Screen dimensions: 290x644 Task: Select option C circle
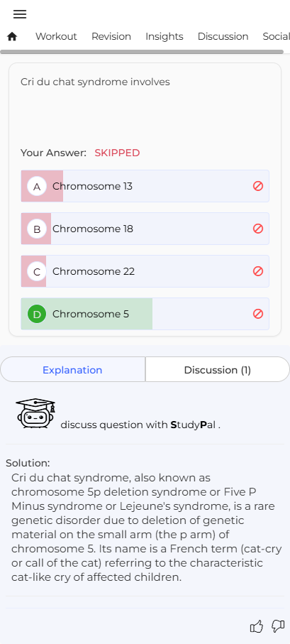pos(37,271)
